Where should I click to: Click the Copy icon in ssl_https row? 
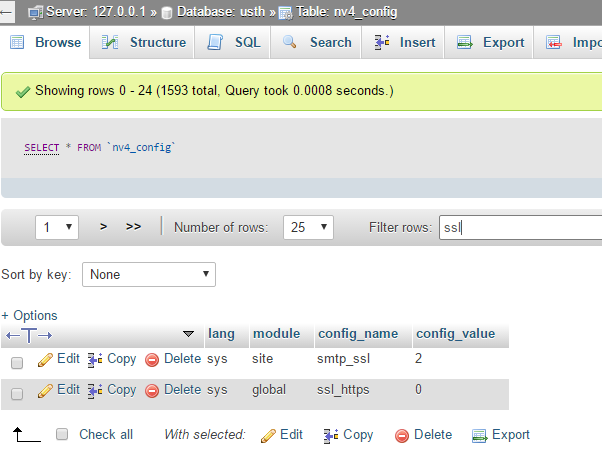pos(95,391)
